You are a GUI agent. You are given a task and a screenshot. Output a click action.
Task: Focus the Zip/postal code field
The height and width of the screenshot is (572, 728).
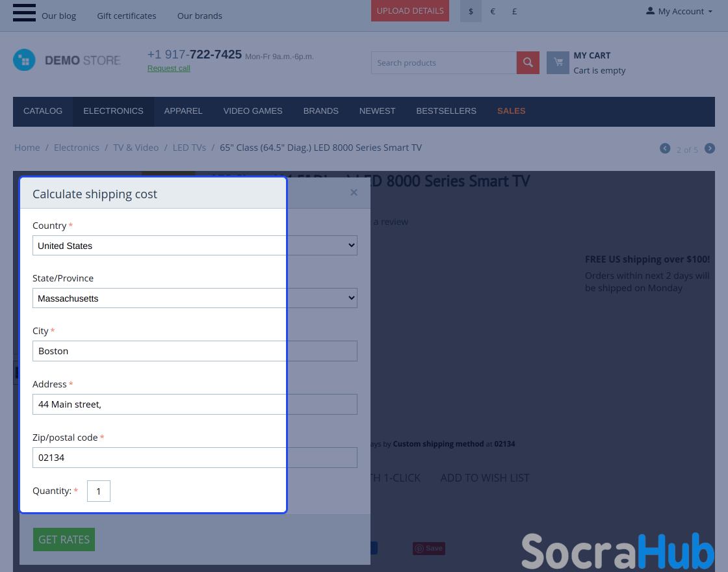[195, 458]
